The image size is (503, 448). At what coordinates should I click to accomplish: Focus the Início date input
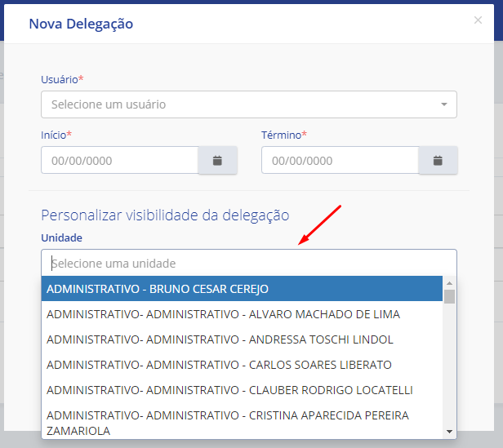tap(120, 161)
